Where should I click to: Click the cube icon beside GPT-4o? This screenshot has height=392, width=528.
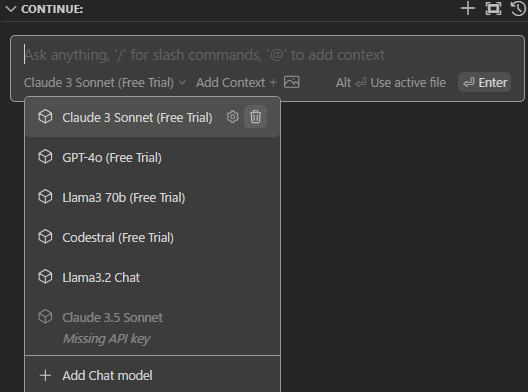[45, 157]
